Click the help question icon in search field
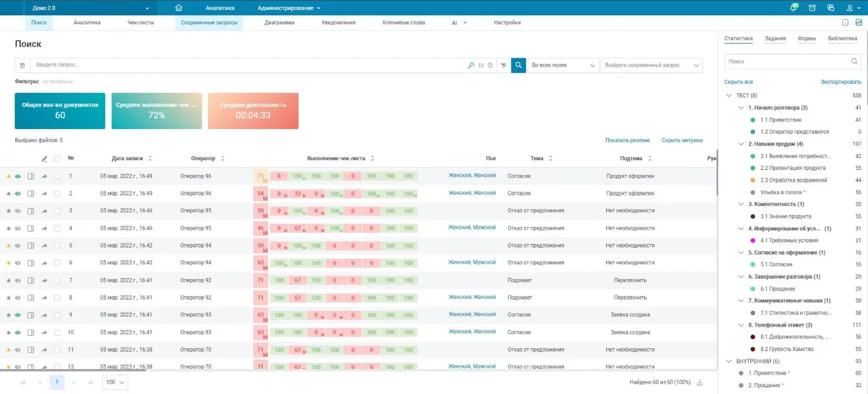Viewport: 868px width, 394px height. point(490,65)
